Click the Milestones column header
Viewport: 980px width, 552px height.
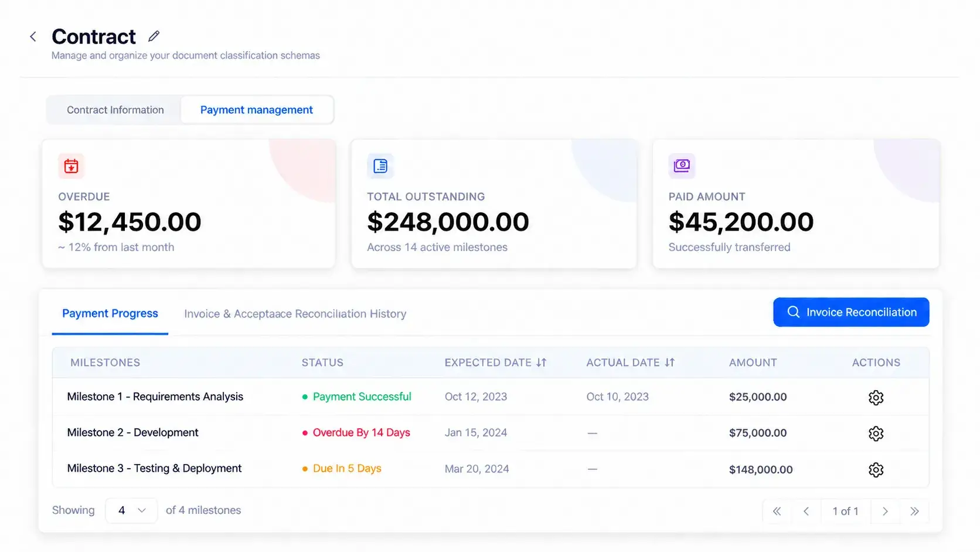click(106, 363)
